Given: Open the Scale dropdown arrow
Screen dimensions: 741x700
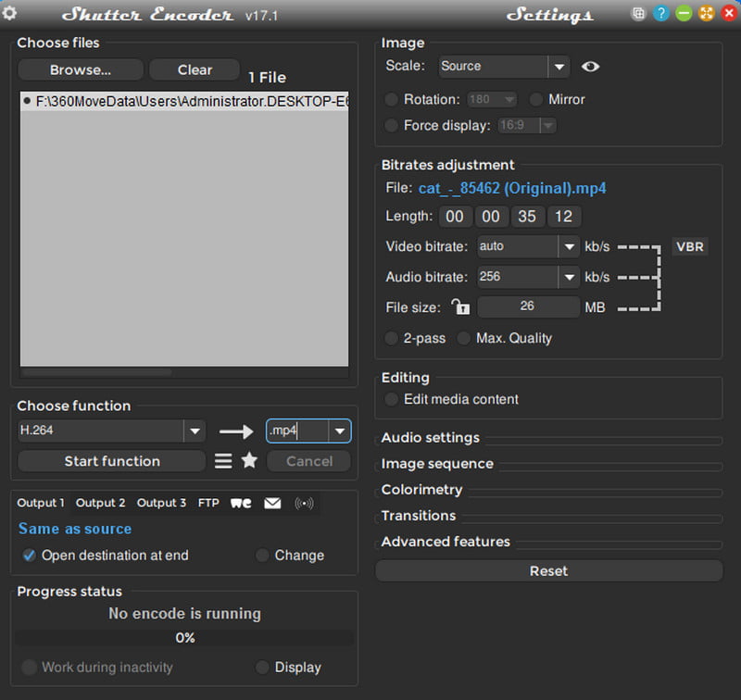Looking at the screenshot, I should click(x=559, y=67).
